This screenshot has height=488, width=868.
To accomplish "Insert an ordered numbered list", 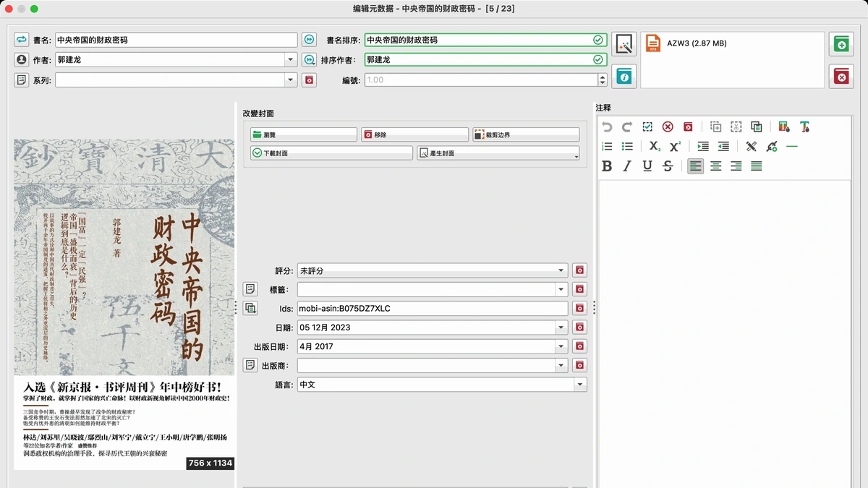I will coord(607,146).
